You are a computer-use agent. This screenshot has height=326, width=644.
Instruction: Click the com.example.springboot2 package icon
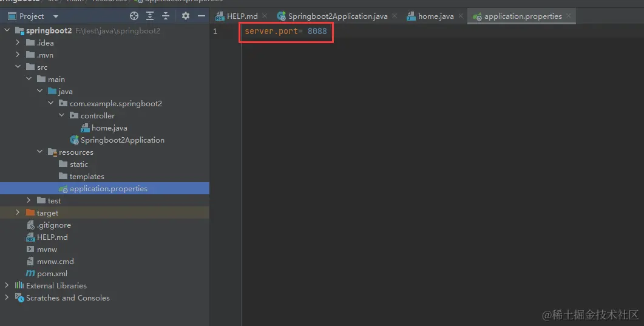click(63, 103)
